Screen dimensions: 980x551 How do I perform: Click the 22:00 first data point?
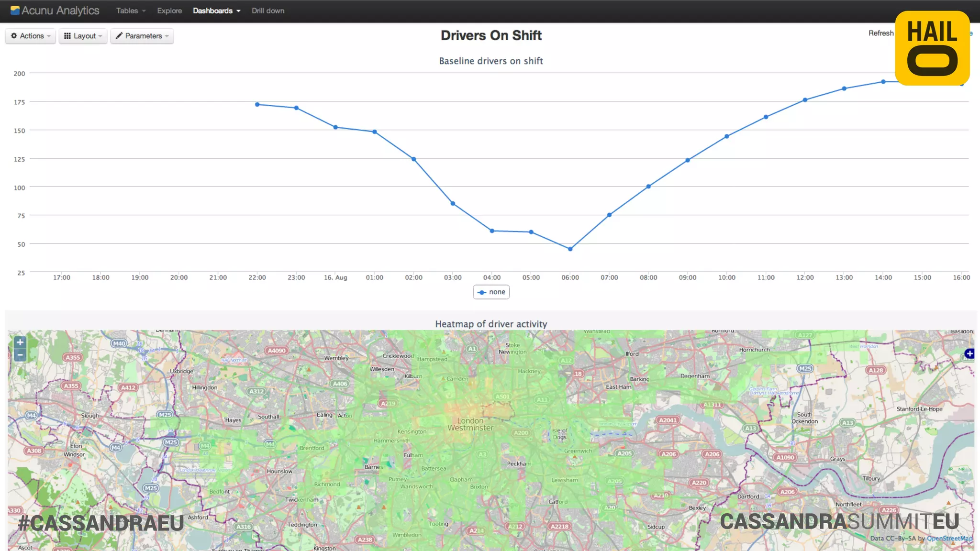tap(257, 104)
